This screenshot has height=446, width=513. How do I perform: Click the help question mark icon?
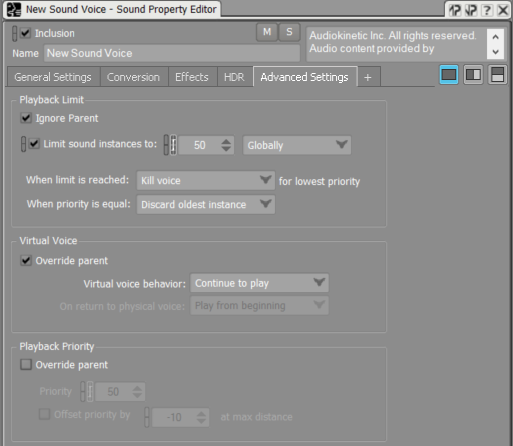[487, 10]
